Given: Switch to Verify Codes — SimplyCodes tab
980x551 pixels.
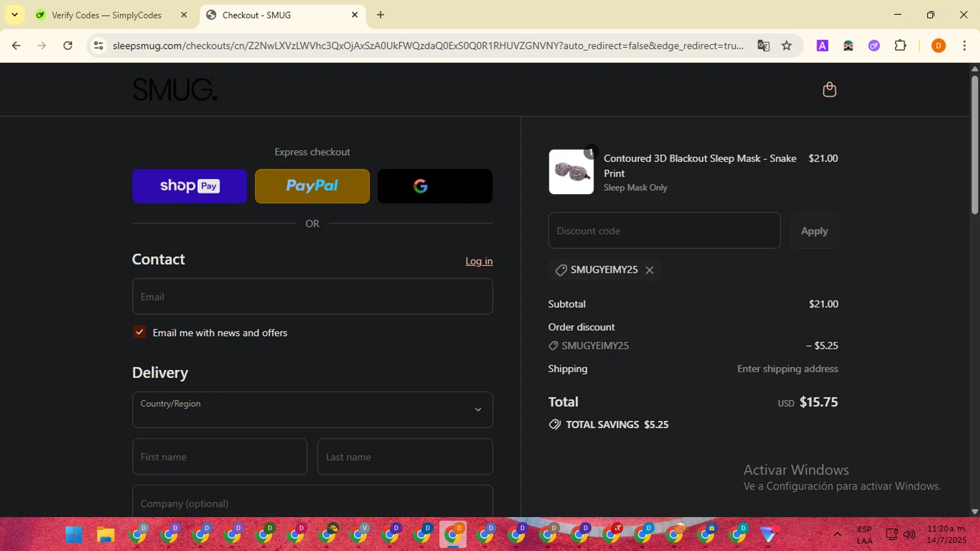Looking at the screenshot, I should click(106, 15).
